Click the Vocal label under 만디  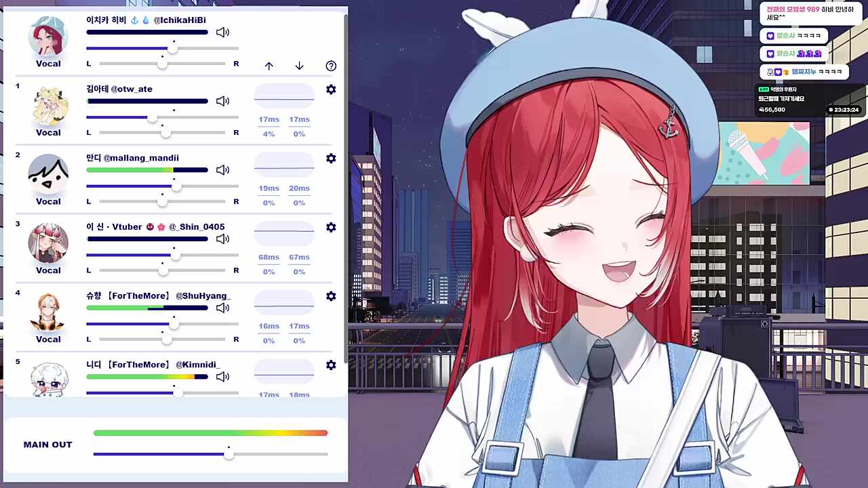pos(48,201)
